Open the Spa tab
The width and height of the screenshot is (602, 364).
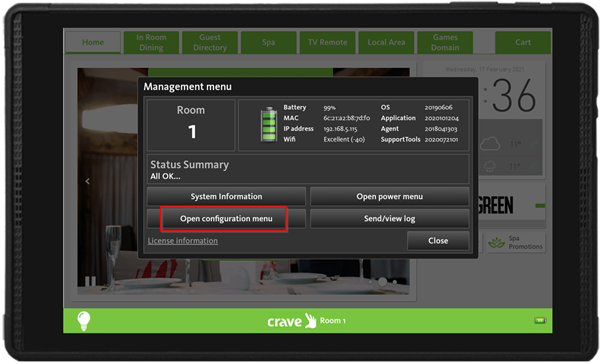pyautogui.click(x=269, y=42)
